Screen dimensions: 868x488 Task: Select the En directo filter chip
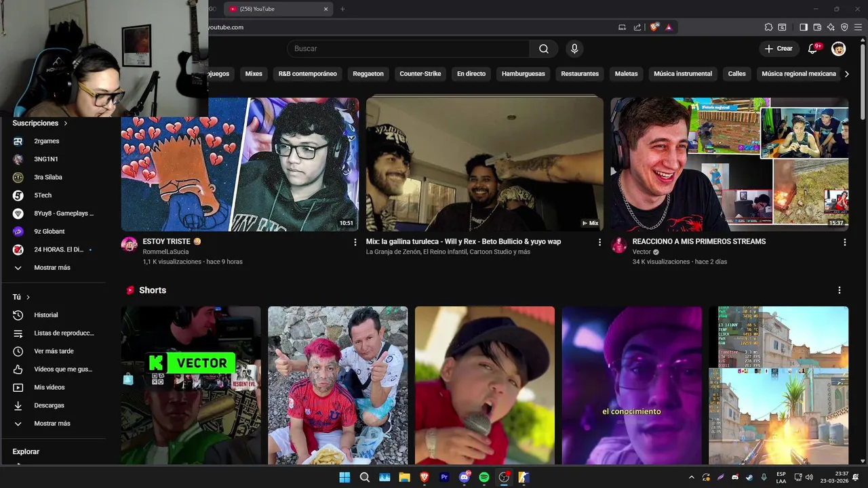471,74
